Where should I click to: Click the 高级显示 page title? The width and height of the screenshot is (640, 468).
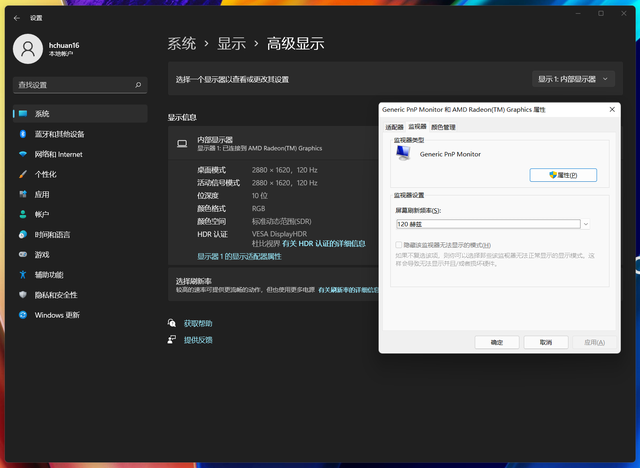(296, 44)
